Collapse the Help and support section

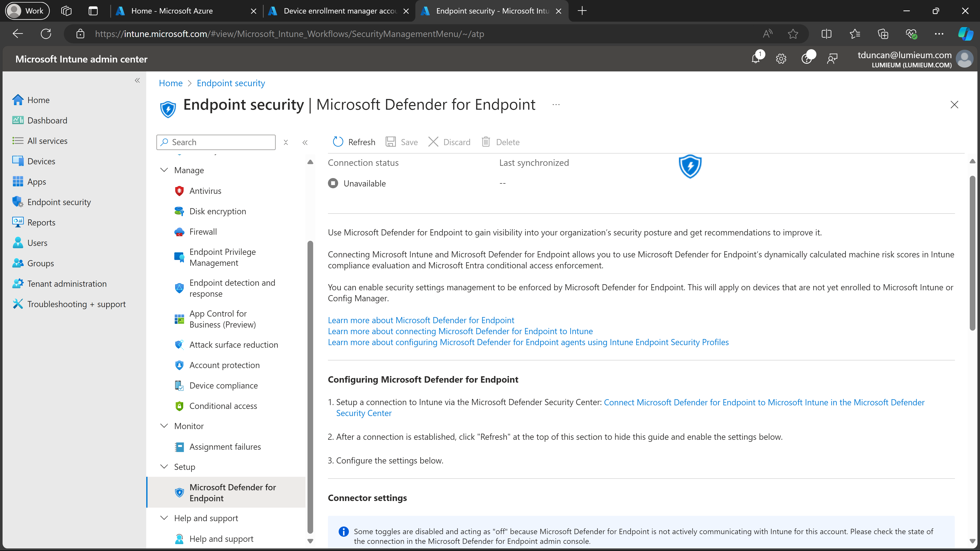[164, 518]
